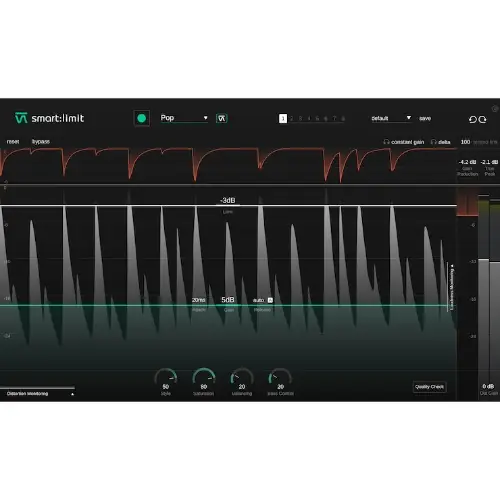The image size is (500, 500).
Task: Select state slot 1
Action: [x=283, y=118]
